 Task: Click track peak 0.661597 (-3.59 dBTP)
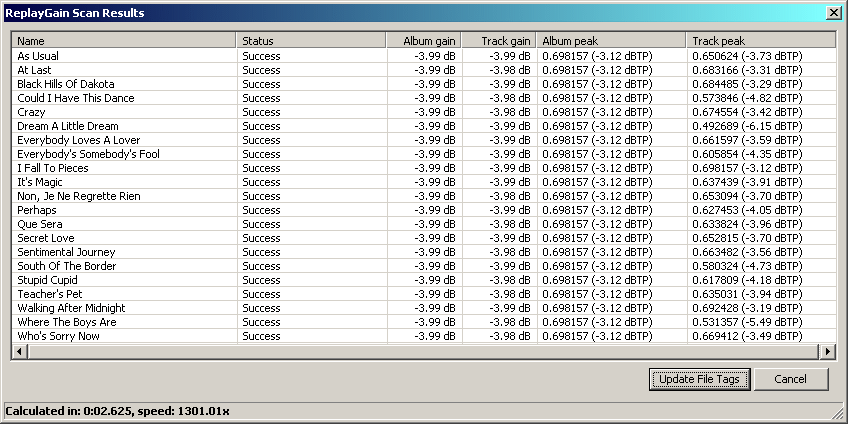[747, 140]
